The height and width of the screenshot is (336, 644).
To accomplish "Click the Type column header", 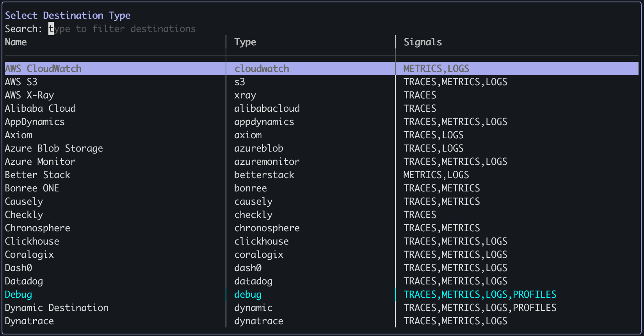I will point(245,42).
